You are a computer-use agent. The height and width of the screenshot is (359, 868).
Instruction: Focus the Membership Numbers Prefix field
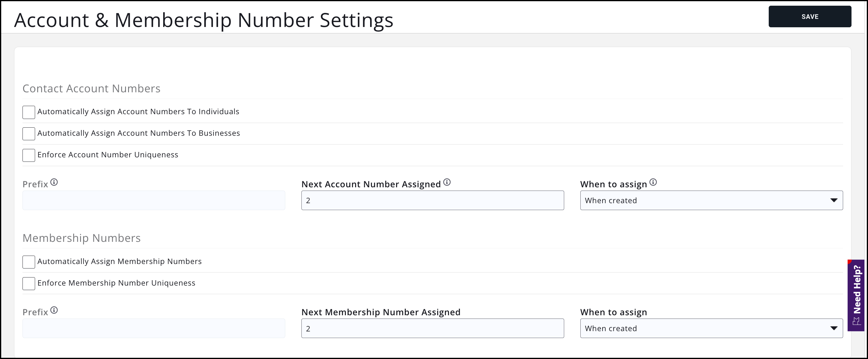[x=154, y=328]
